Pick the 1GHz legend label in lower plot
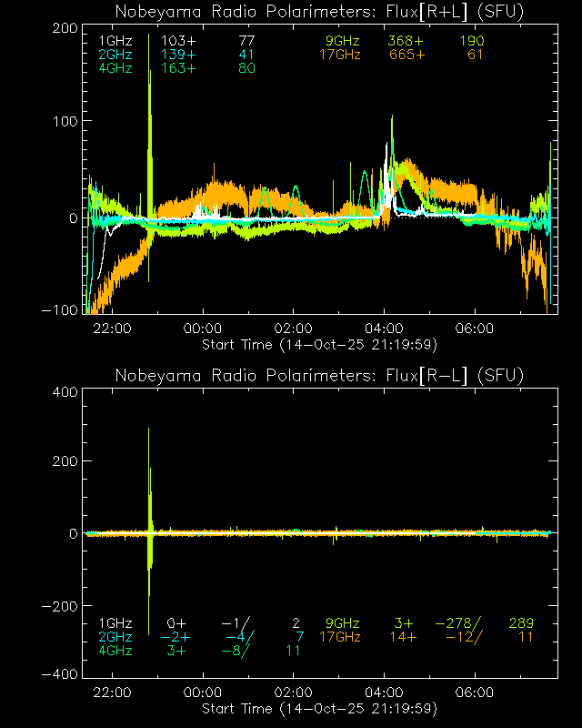Screen dimensions: 582x728 coord(115,623)
